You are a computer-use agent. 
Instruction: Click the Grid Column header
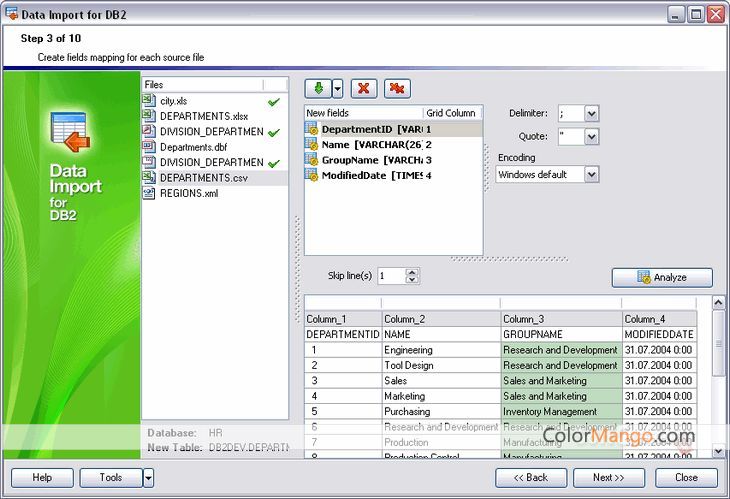coord(452,113)
